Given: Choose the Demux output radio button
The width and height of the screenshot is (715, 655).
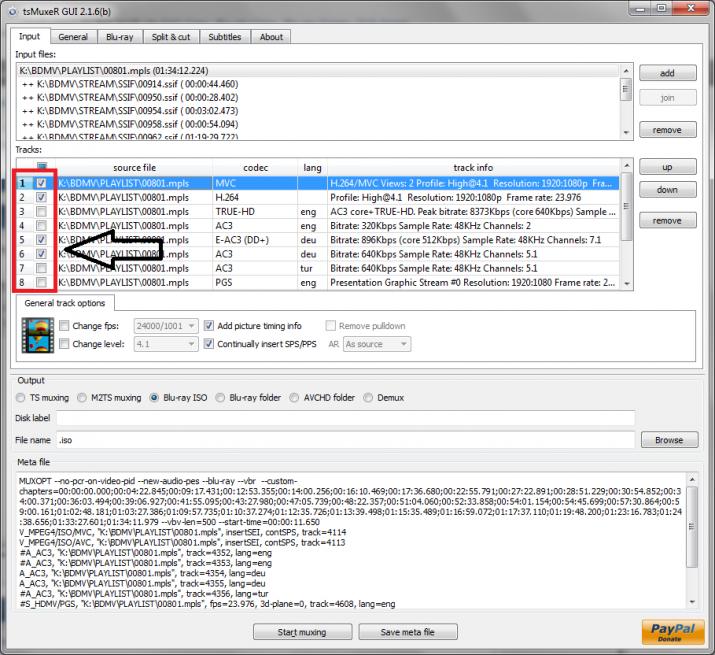Looking at the screenshot, I should pos(368,397).
